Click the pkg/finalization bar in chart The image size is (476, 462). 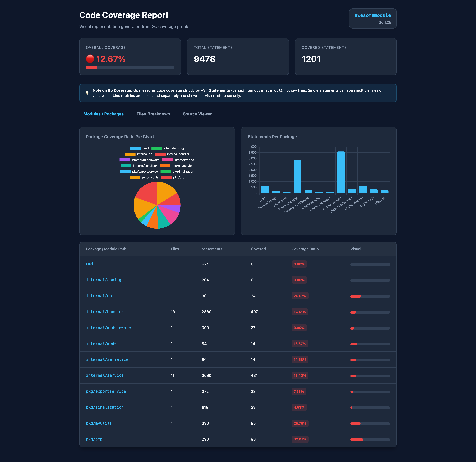[x=363, y=189]
